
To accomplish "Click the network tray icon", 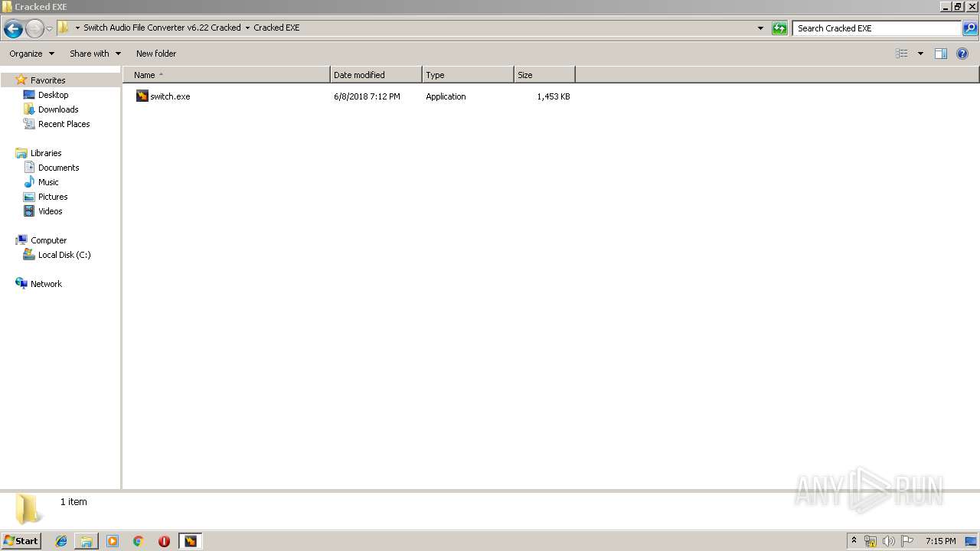I will pos(871,541).
